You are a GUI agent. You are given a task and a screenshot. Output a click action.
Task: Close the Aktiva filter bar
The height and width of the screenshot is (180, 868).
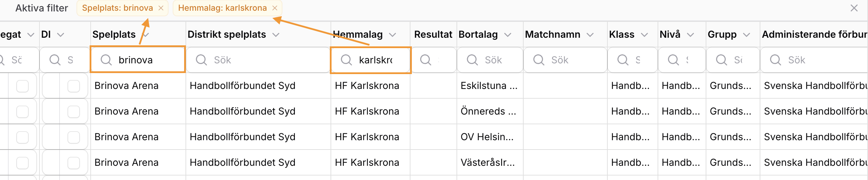854,8
